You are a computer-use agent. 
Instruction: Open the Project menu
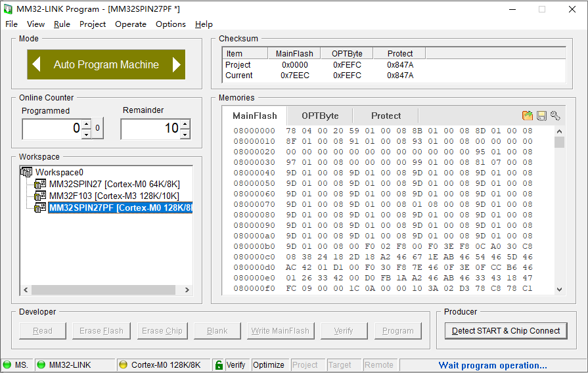tap(93, 24)
